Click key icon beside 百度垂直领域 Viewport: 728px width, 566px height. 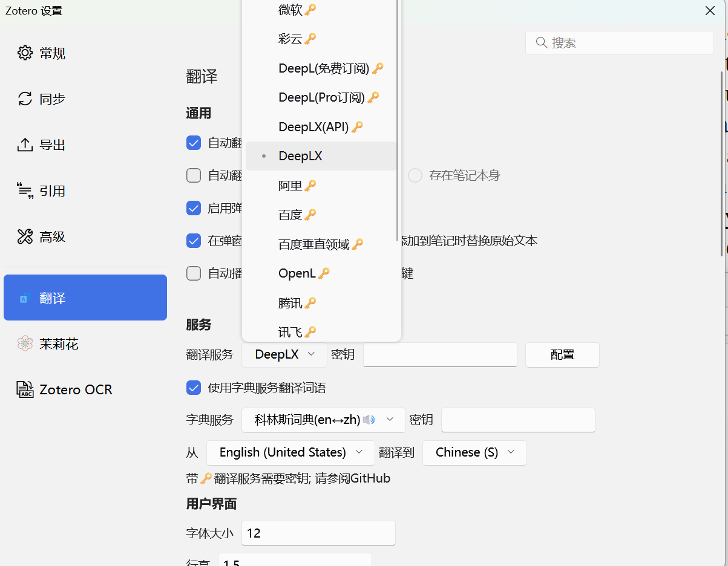click(358, 244)
